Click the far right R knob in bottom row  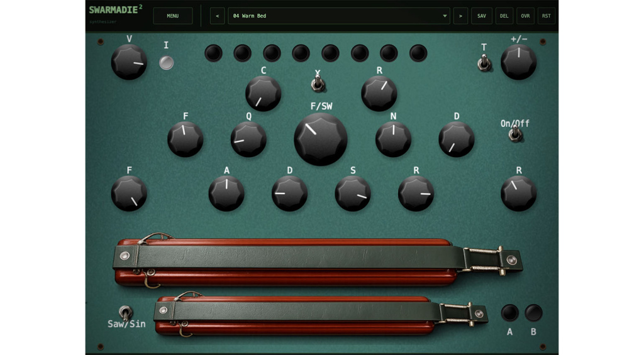click(x=518, y=194)
